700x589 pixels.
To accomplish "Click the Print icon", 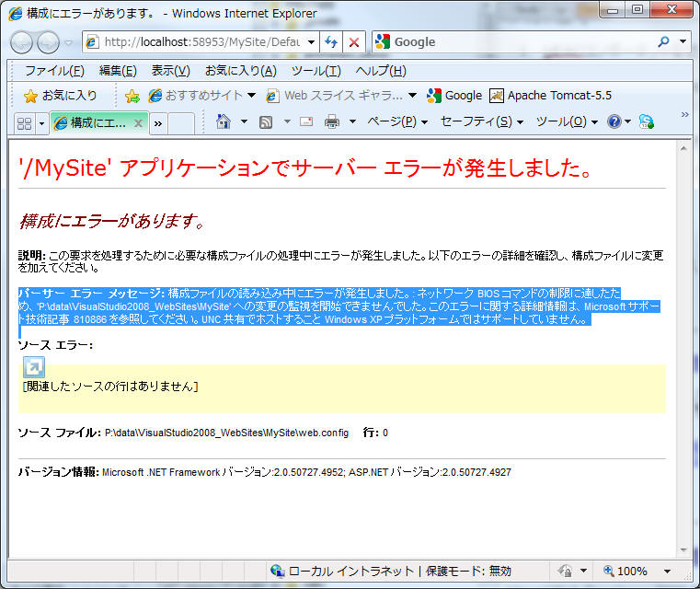I will click(x=332, y=121).
